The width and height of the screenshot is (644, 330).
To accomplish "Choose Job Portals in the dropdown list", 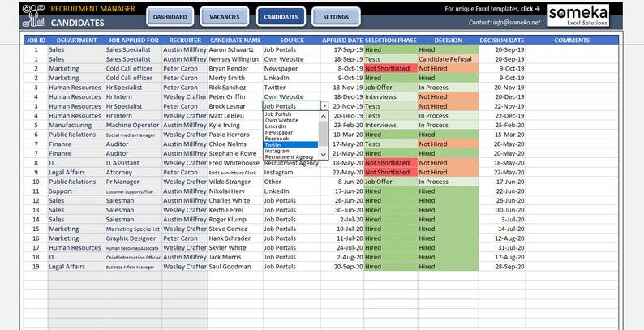I will pyautogui.click(x=290, y=114).
